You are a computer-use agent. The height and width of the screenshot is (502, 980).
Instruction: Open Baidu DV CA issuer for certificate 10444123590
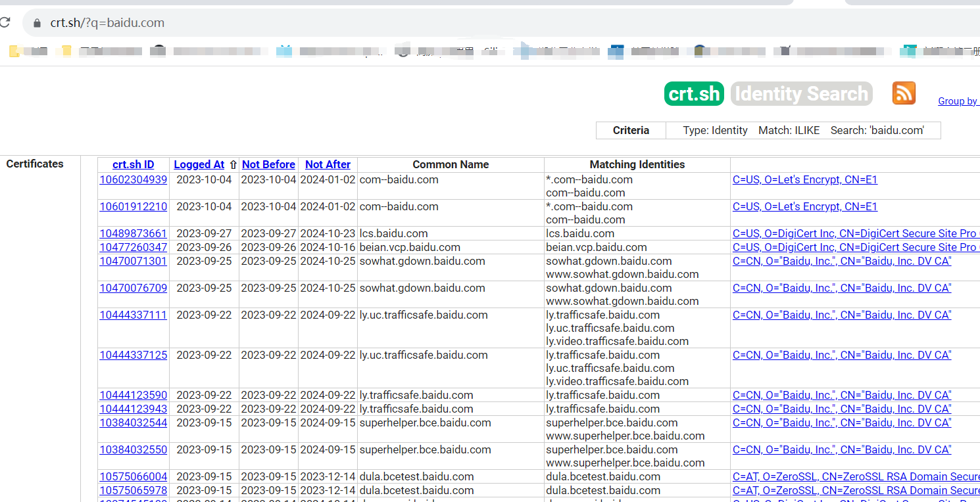pyautogui.click(x=842, y=395)
